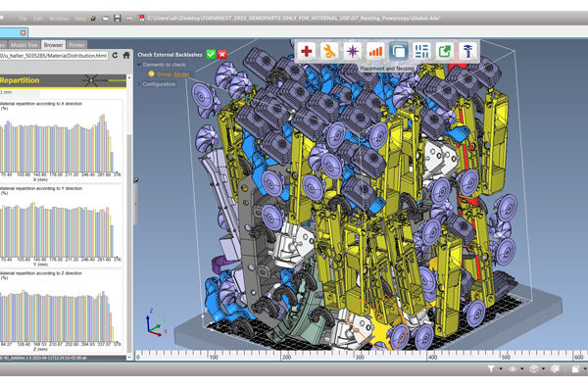
Task: Click the red plus import icon
Action: coord(307,51)
